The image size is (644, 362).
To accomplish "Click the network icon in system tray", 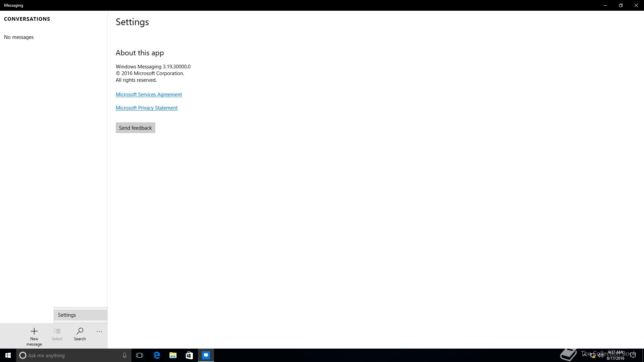I will (593, 355).
